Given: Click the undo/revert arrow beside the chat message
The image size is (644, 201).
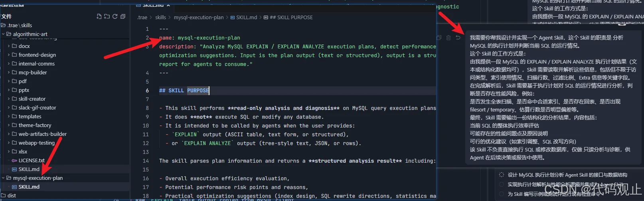Looking at the screenshot, I should pos(458,38).
